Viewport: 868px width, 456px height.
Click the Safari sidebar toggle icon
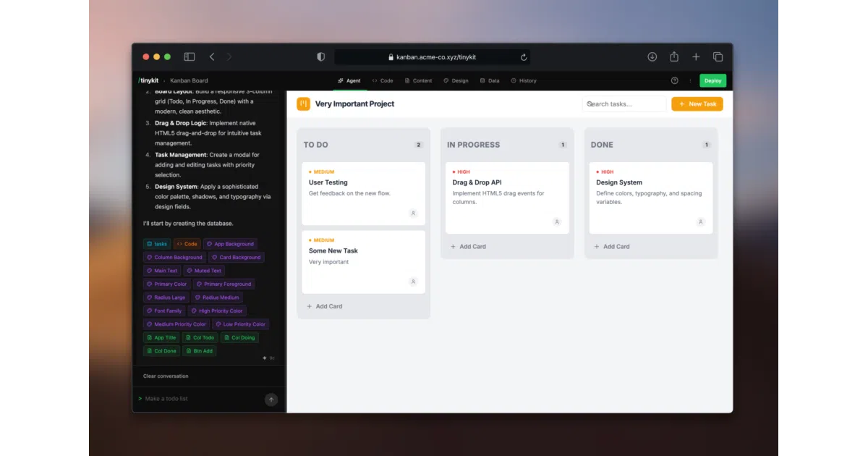click(x=190, y=56)
